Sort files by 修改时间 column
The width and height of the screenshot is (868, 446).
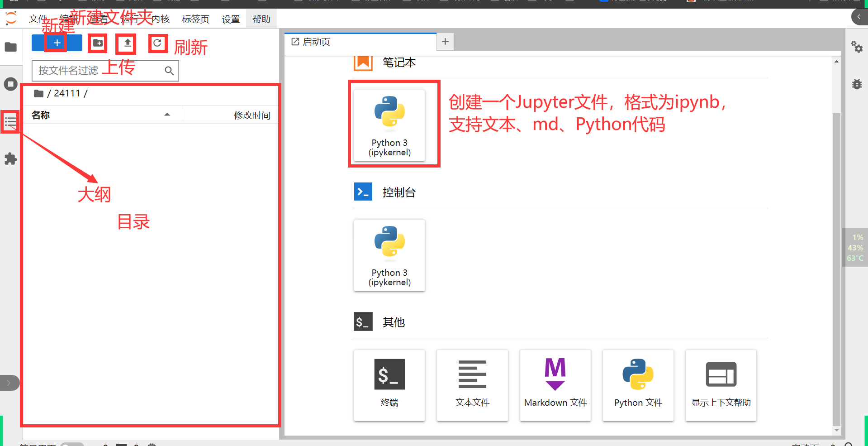[231, 115]
